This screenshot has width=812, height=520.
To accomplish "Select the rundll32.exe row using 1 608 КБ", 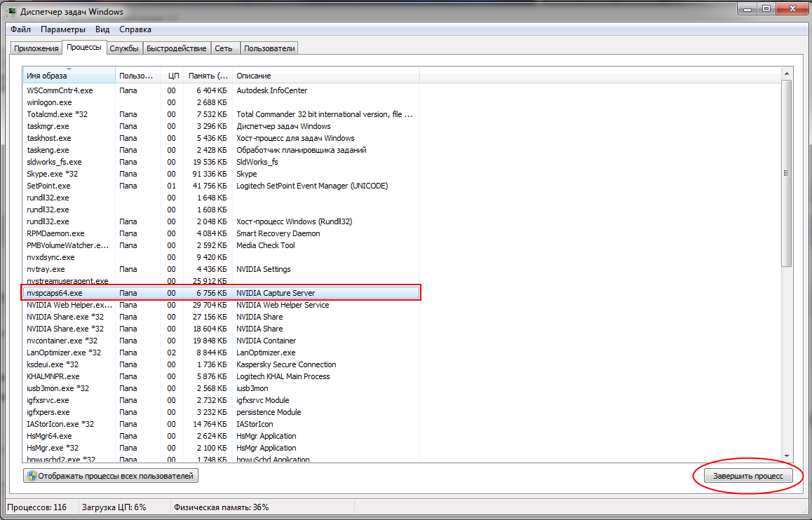I will 221,210.
